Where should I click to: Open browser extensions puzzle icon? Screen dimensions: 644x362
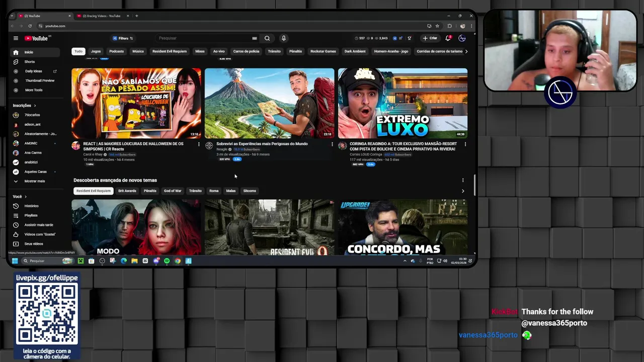point(450,26)
